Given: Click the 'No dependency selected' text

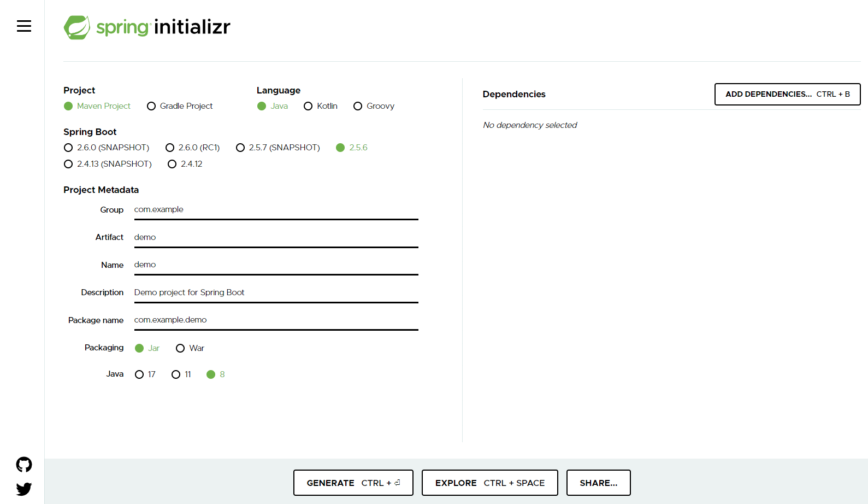Looking at the screenshot, I should [530, 125].
